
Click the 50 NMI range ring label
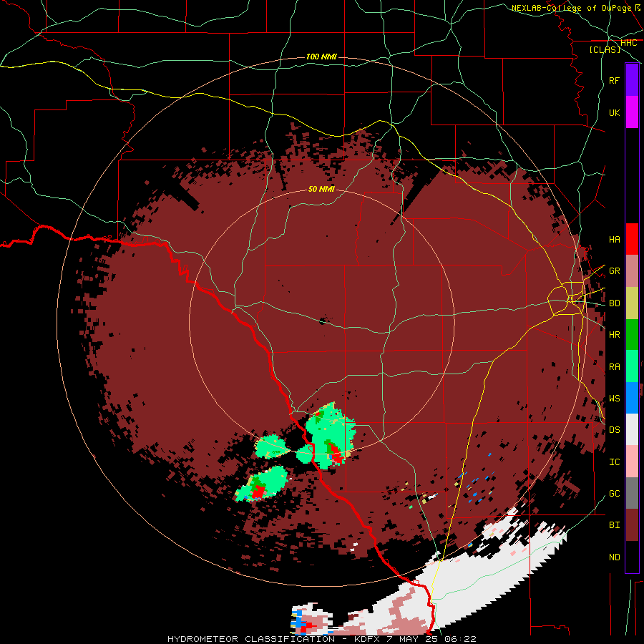321,190
